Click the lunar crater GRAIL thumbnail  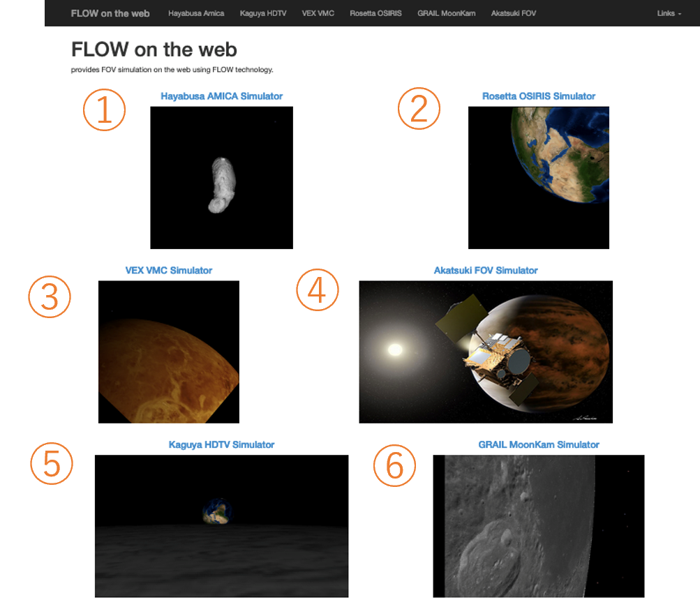(538, 526)
